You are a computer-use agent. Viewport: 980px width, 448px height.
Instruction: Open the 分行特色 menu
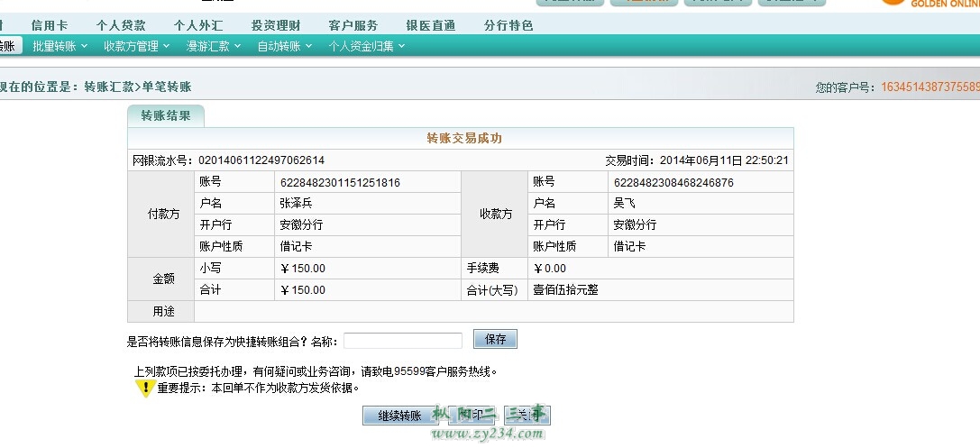(x=508, y=25)
